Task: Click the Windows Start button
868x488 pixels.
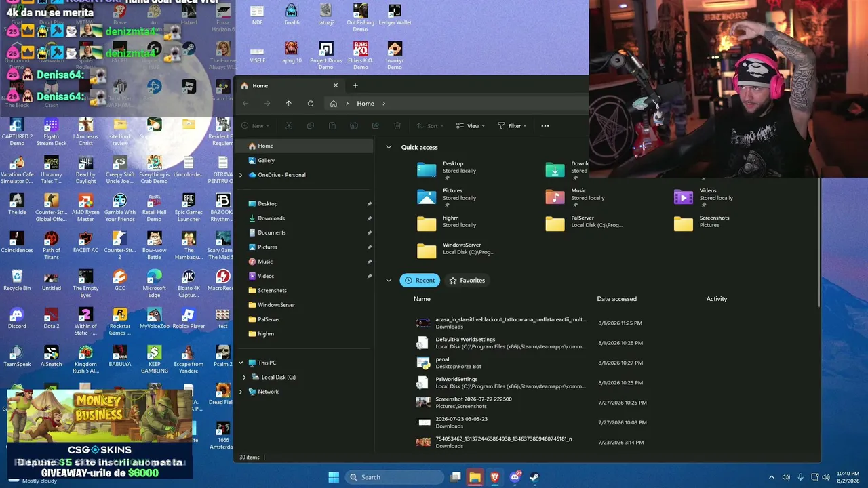Action: [334, 477]
